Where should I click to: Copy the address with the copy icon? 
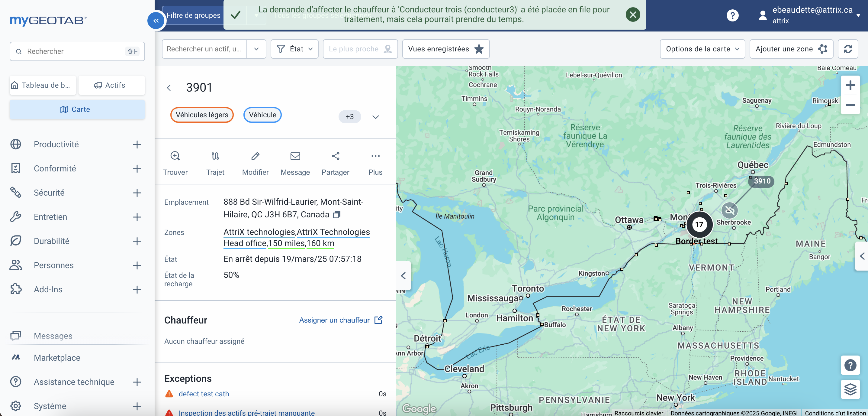click(336, 215)
